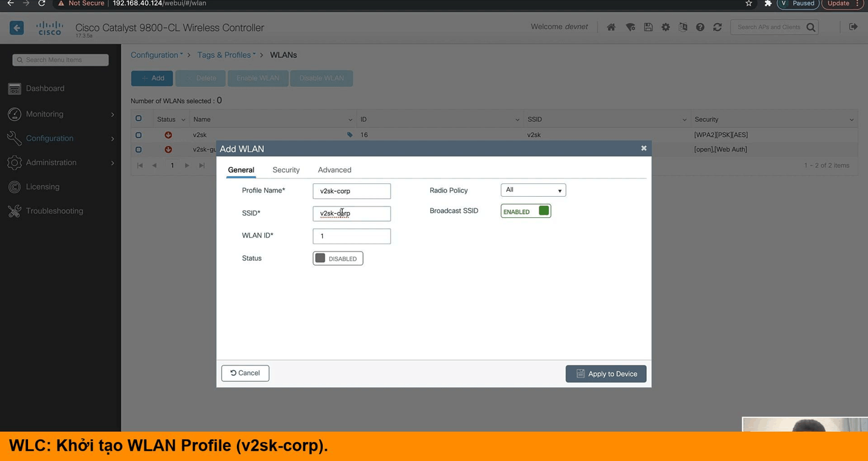Expand the Administration menu chevron
The height and width of the screenshot is (461, 868).
pos(113,163)
